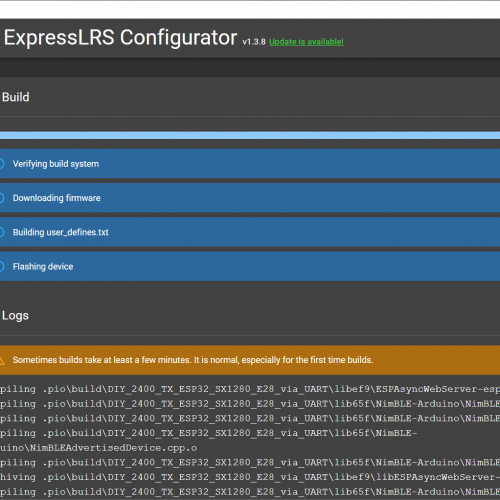Click the Logs section heading
Image resolution: width=500 pixels, height=500 pixels.
15,316
